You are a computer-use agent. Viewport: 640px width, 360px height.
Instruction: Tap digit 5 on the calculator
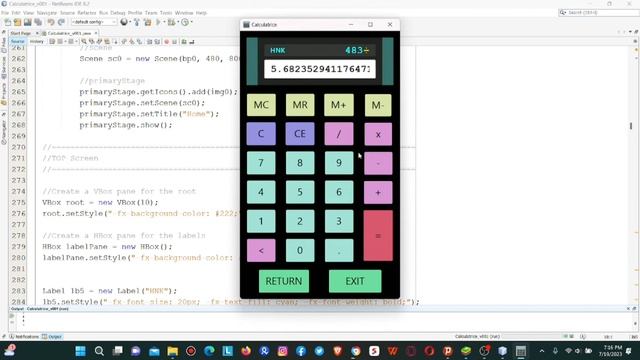point(300,192)
